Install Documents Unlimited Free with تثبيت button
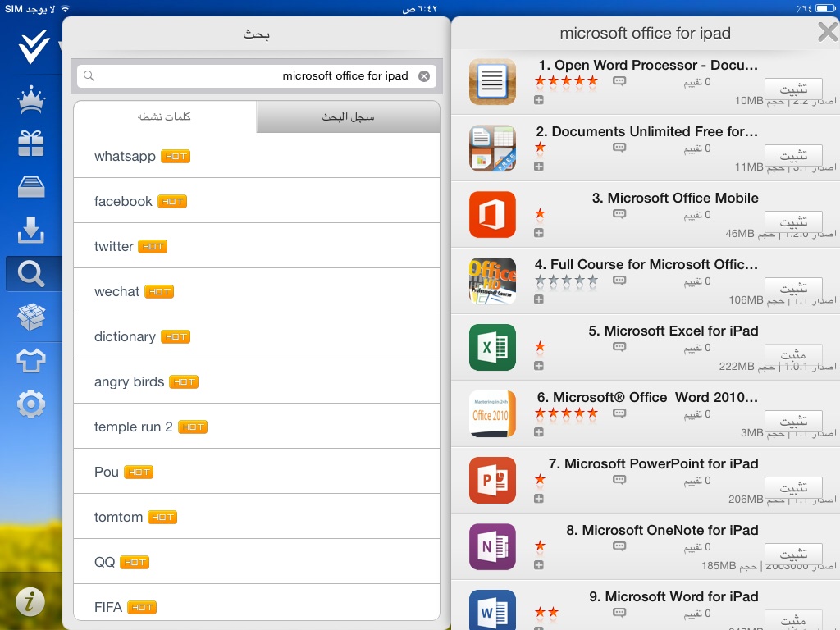The image size is (840, 630). click(793, 155)
